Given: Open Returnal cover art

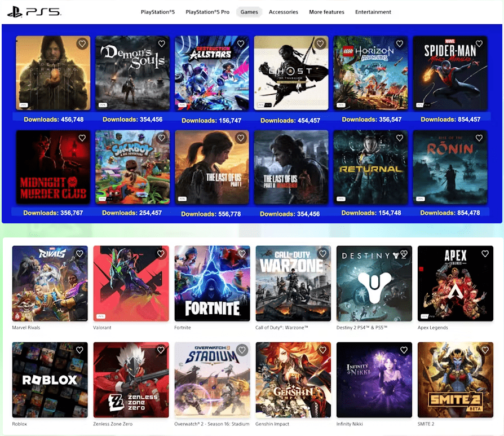Looking at the screenshot, I should tap(370, 167).
